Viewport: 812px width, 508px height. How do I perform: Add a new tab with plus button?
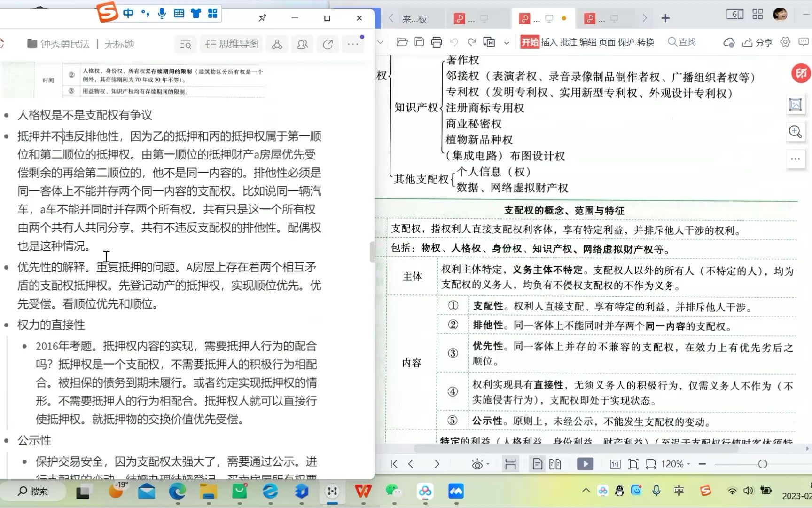tap(665, 18)
